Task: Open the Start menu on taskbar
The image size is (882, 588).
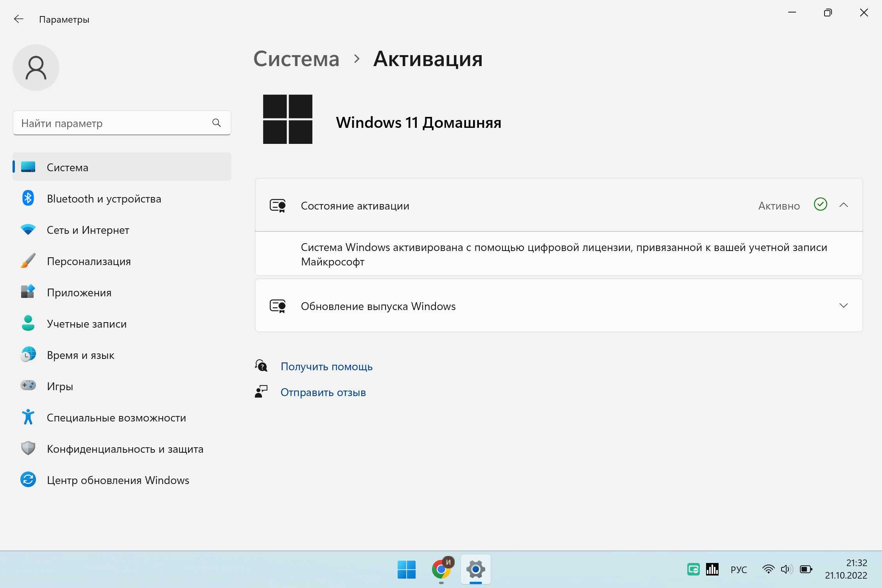Action: tap(407, 569)
